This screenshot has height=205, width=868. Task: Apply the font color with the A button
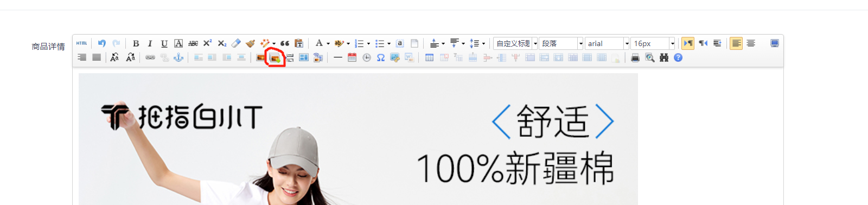point(319,43)
